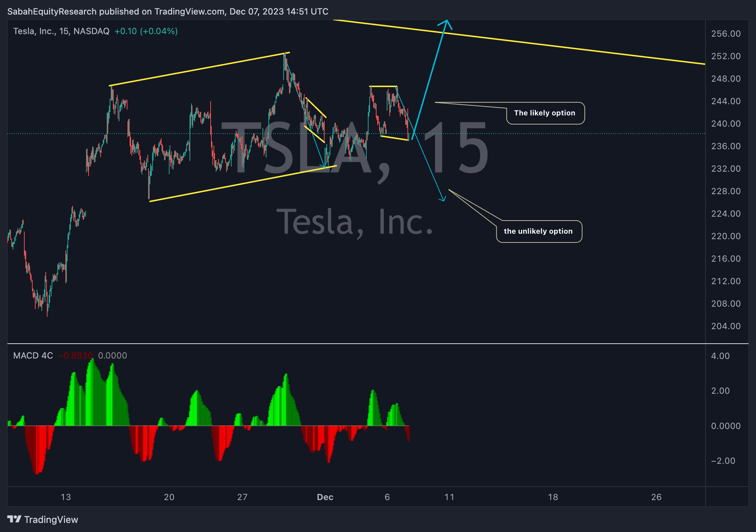The image size is (756, 532).
Task: Click the 256.00 price axis label
Action: [726, 34]
